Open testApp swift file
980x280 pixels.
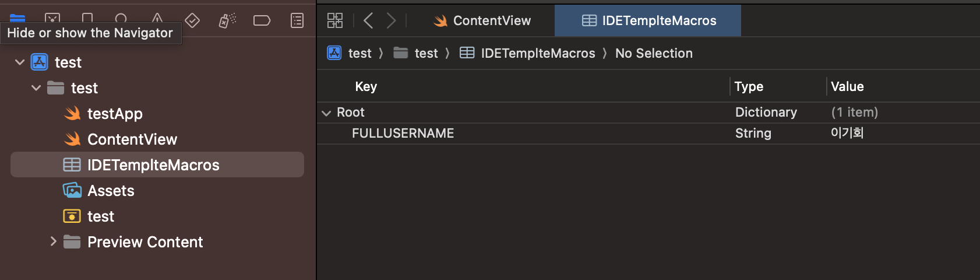pyautogui.click(x=115, y=113)
